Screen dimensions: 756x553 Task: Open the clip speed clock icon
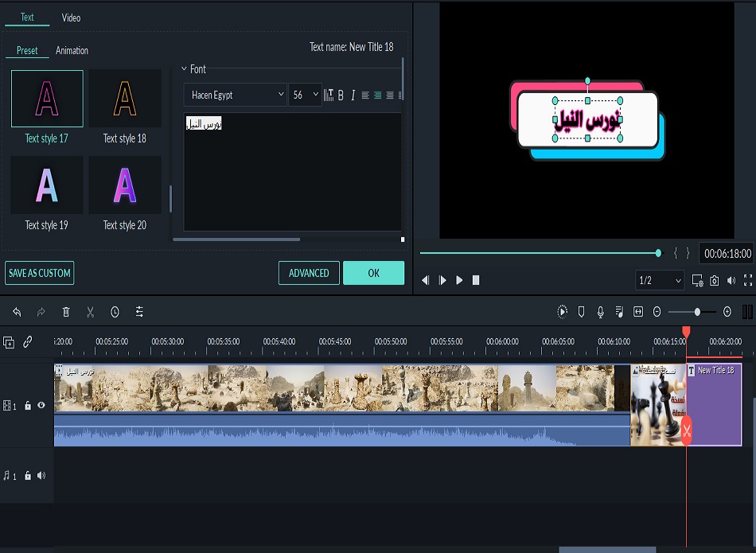pyautogui.click(x=115, y=313)
